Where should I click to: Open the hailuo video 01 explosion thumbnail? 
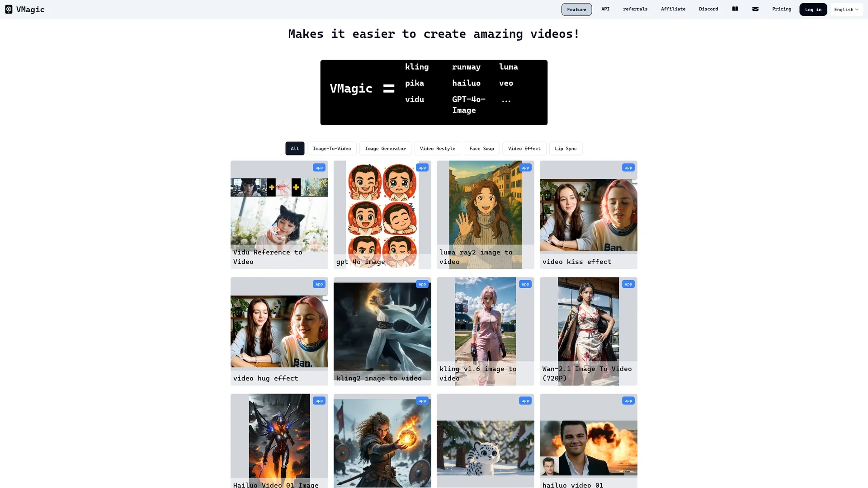tap(589, 441)
